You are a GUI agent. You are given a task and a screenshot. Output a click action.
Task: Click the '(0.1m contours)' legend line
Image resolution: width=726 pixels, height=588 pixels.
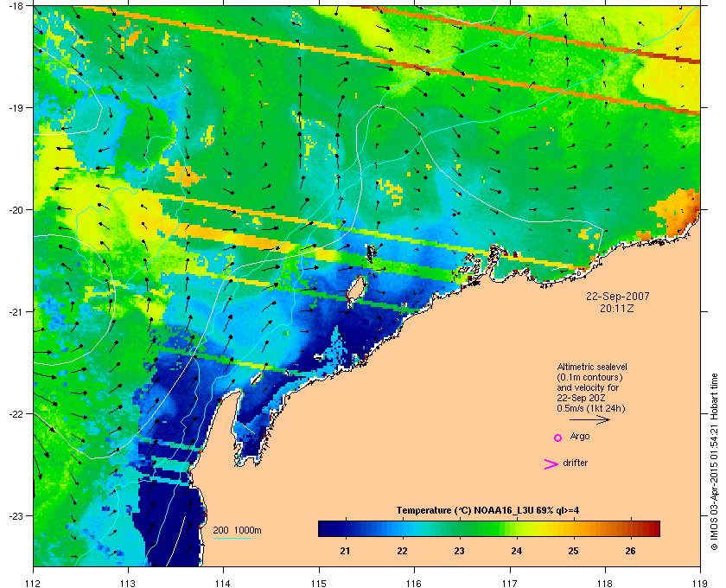(x=589, y=377)
